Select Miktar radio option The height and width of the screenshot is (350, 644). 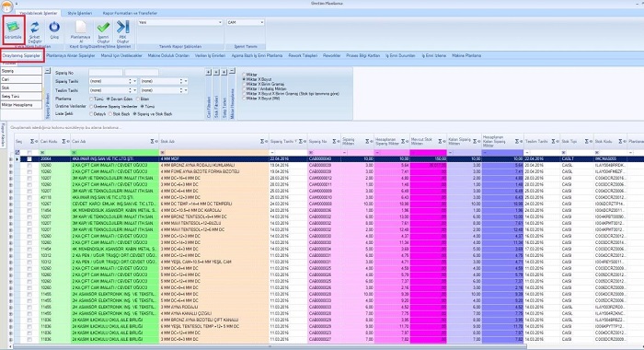[x=244, y=75]
